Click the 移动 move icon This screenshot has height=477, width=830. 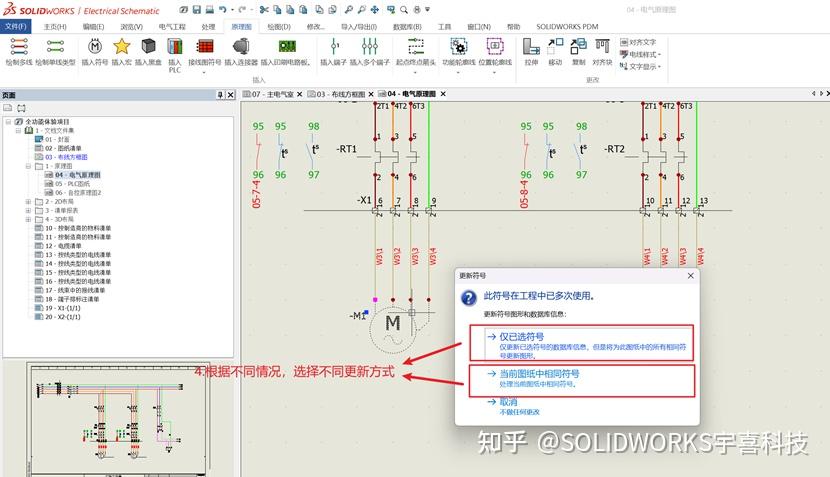click(x=555, y=47)
